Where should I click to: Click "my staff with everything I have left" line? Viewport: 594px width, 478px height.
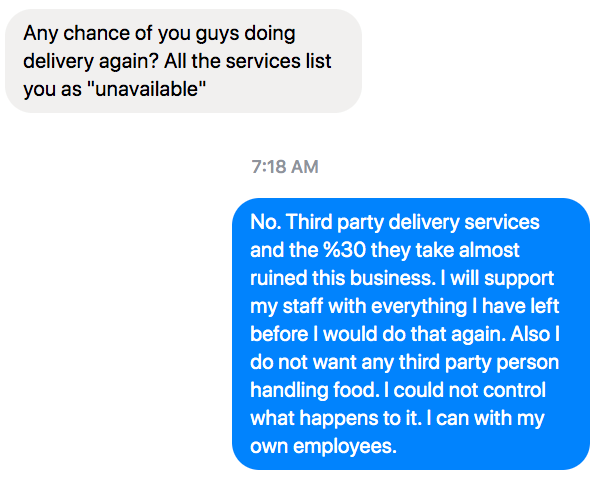pyautogui.click(x=405, y=306)
